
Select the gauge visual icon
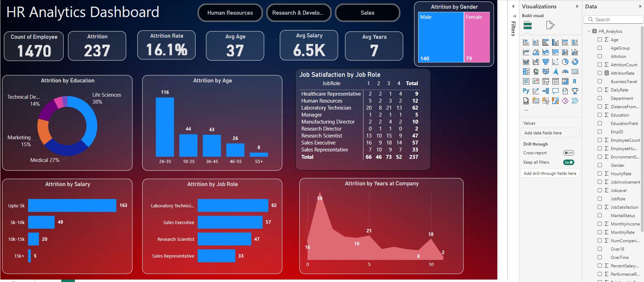[565, 72]
